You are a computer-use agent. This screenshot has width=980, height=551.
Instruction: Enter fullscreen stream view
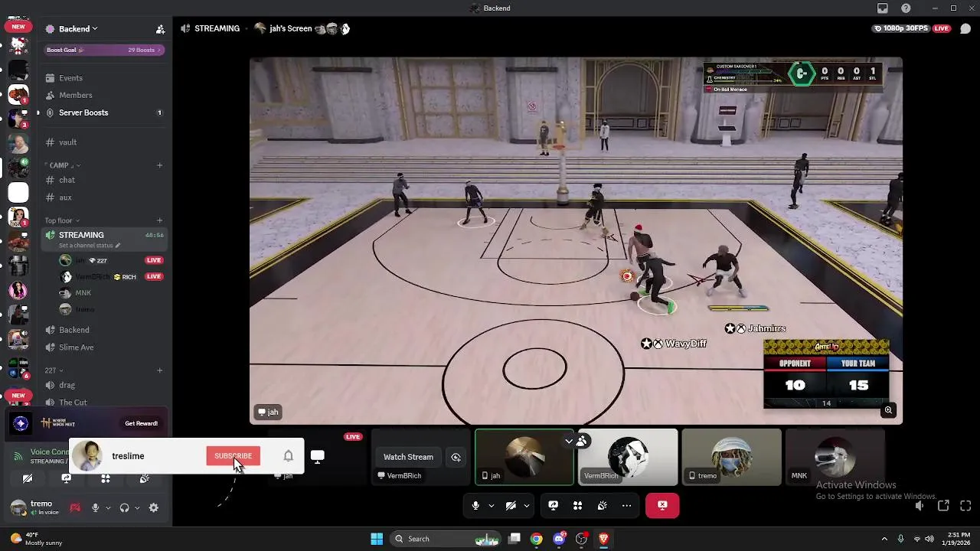click(965, 506)
